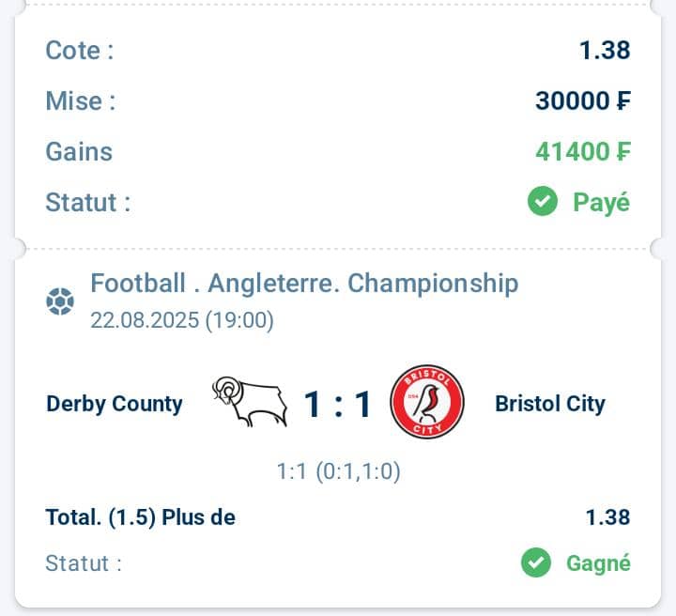Image resolution: width=676 pixels, height=616 pixels.
Task: Click the football icon beside the league name
Action: click(60, 301)
